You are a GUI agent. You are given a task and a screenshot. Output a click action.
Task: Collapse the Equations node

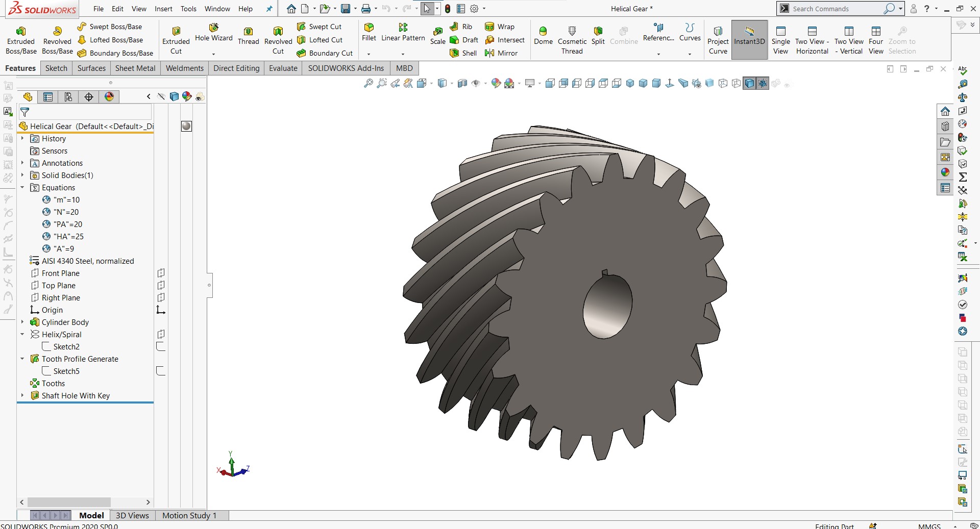coord(22,187)
